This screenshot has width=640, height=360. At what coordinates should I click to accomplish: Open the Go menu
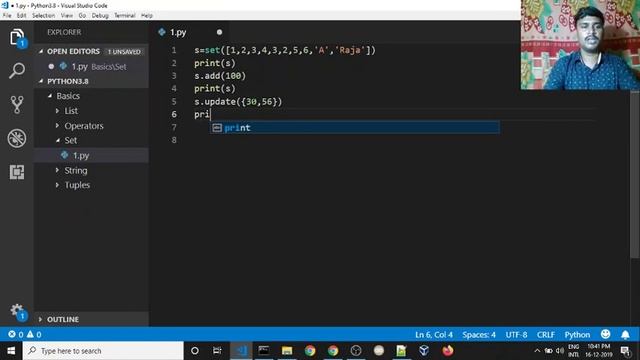click(x=82, y=16)
